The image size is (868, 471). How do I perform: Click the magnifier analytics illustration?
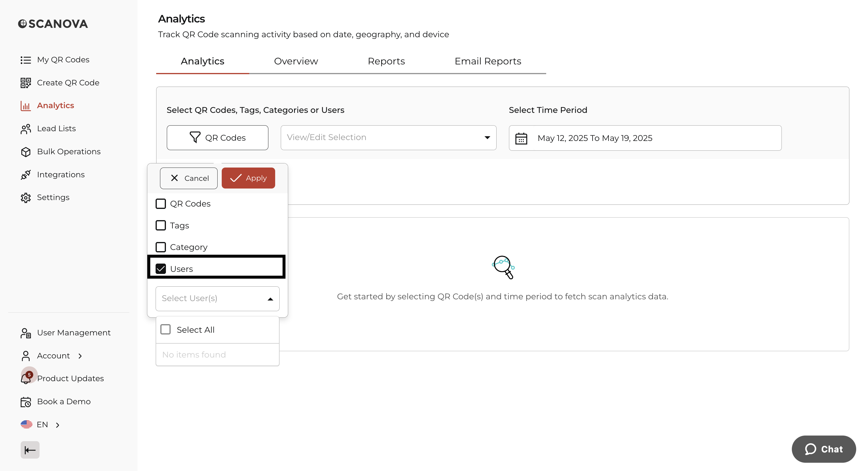[x=503, y=267]
